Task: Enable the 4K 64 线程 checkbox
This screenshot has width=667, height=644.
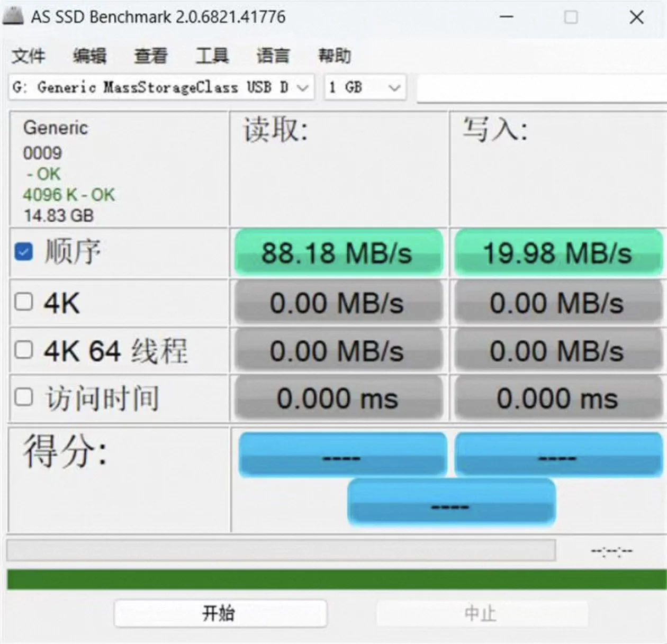Action: pyautogui.click(x=24, y=349)
